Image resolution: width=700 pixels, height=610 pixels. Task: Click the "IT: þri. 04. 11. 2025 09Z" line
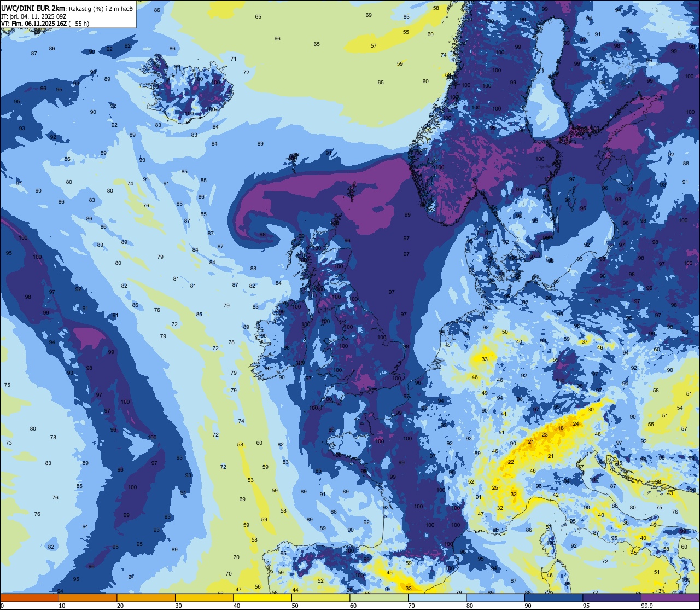(x=35, y=16)
